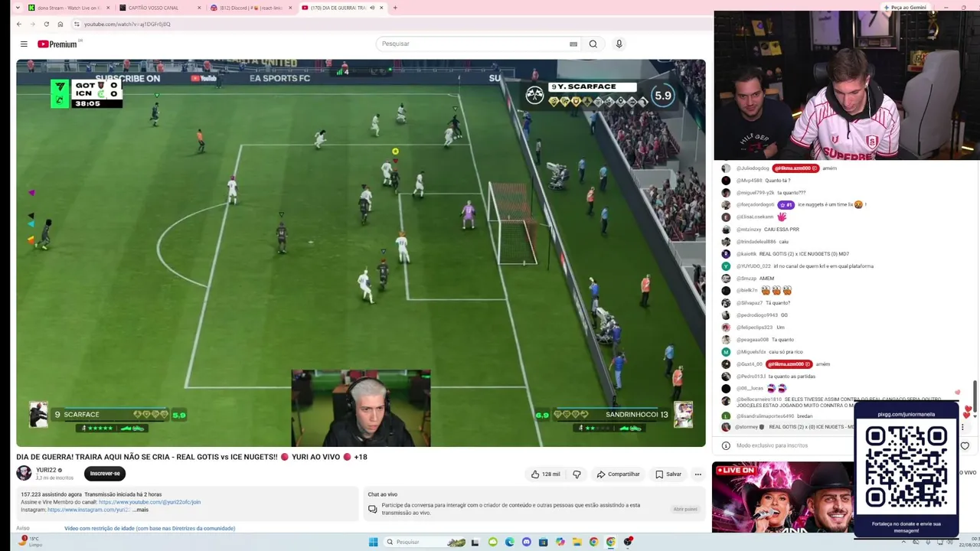This screenshot has height=551, width=980.
Task: Click the 'LIVE ON' recommended video thumbnail
Action: click(783, 497)
